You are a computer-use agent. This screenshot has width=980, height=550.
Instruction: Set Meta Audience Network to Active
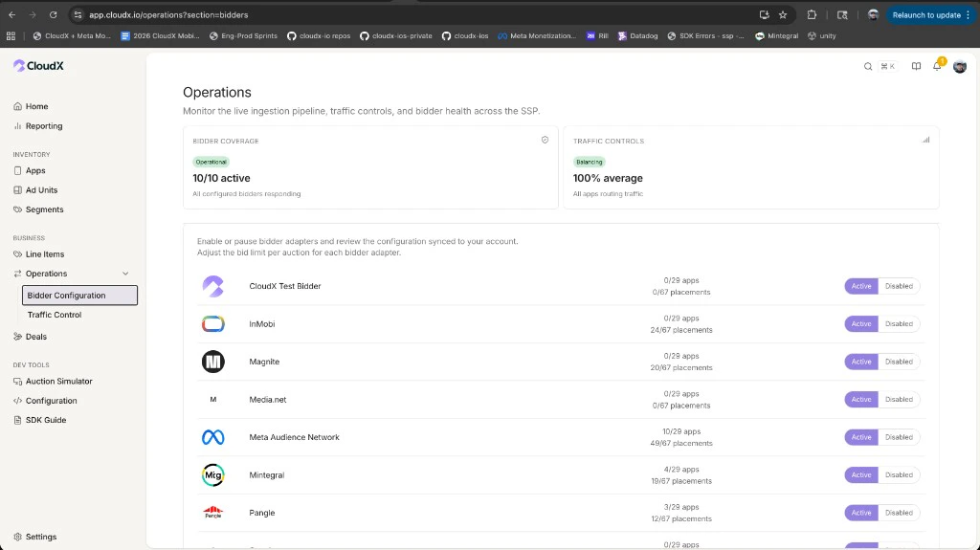click(861, 437)
